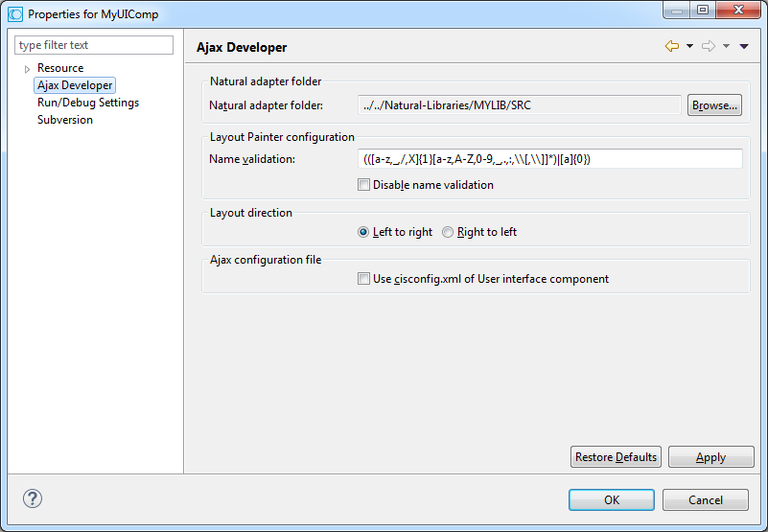Select Right to left layout direction
The width and height of the screenshot is (768, 532).
[x=448, y=232]
